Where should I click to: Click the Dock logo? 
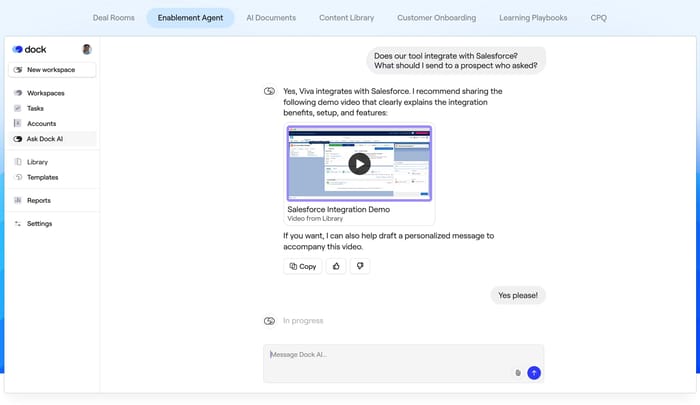pos(29,49)
